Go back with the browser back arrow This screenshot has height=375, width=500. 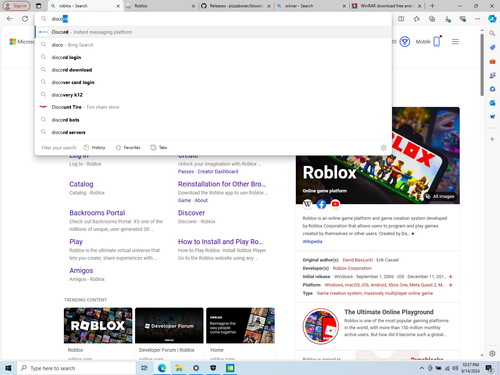point(10,19)
